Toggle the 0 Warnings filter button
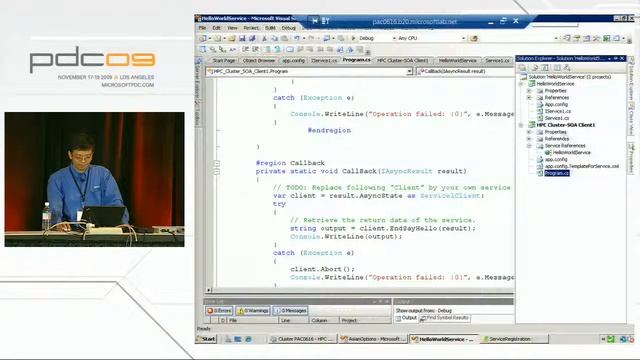Screen dimensions: 640x360 click(x=253, y=311)
